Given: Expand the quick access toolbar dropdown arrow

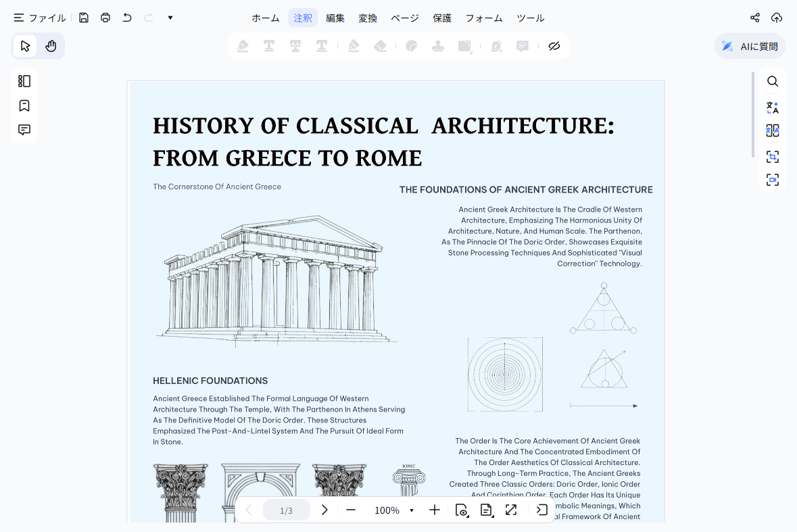Looking at the screenshot, I should [170, 18].
